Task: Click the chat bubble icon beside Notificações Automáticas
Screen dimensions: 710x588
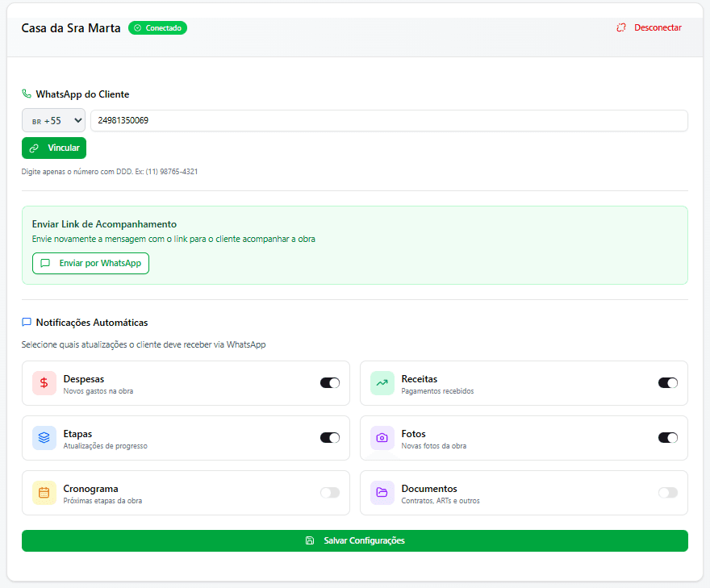Action: tap(27, 323)
